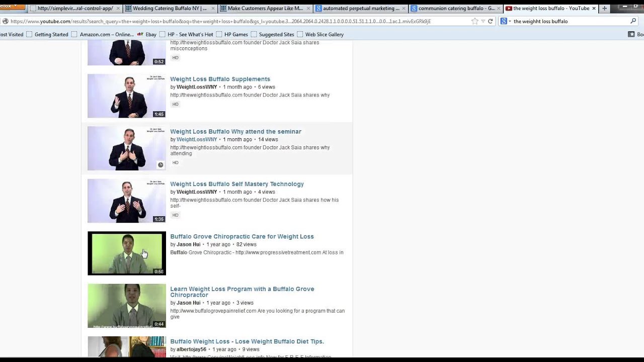Open Learn Weight Loss Program video title
The height and width of the screenshot is (362, 644).
point(242,292)
